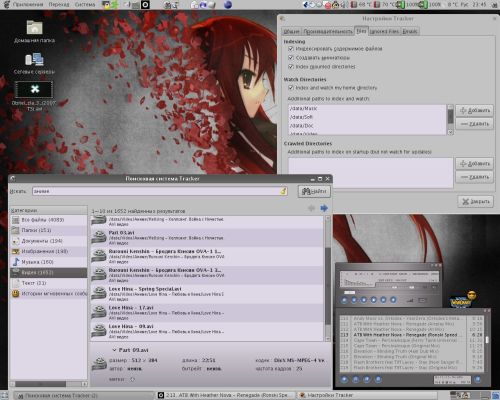Toggle Создавать миниатюры checkbox
Image resolution: width=500 pixels, height=400 pixels.
291,58
